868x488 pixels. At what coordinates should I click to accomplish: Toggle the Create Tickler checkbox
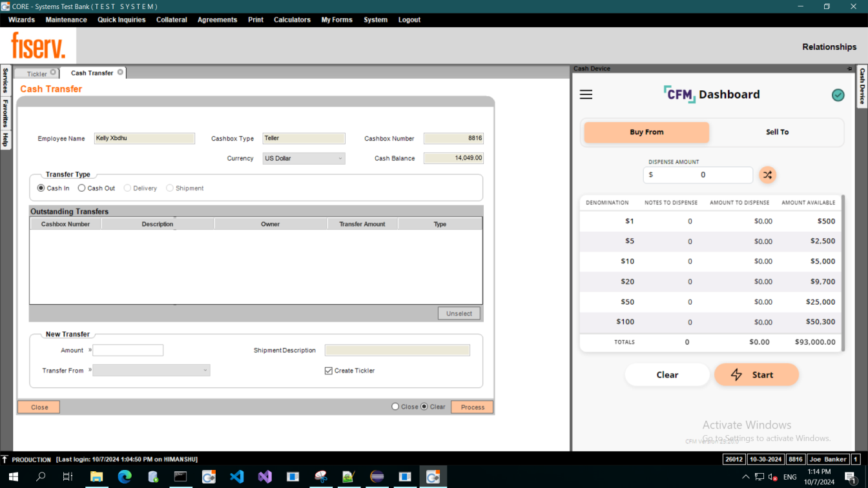[x=329, y=371]
